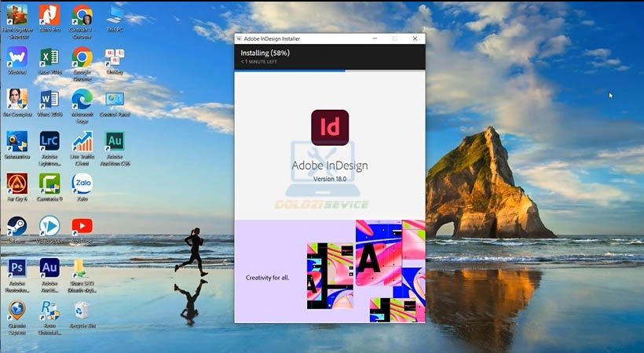The width and height of the screenshot is (644, 353).
Task: Open the rising bar chart shortcut icon
Action: tap(82, 142)
